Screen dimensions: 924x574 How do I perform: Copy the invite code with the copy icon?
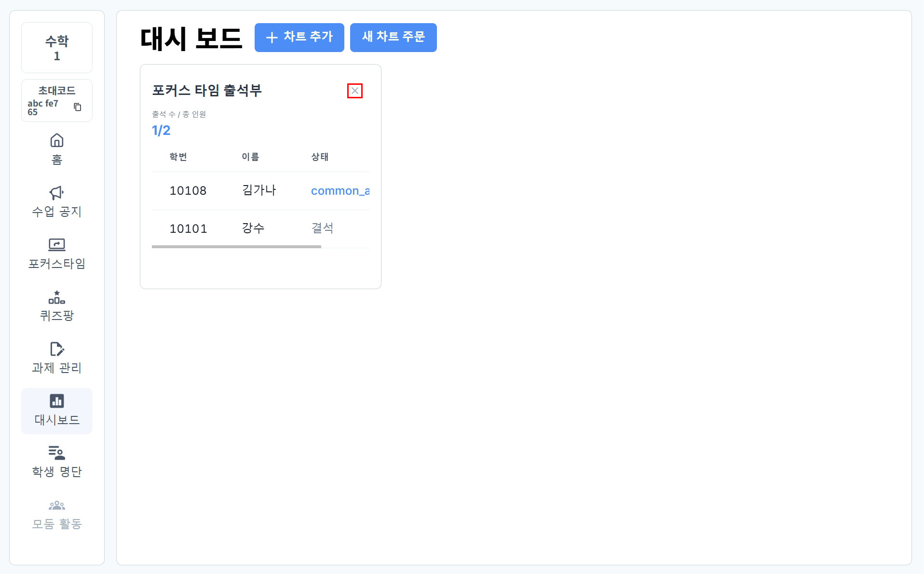pos(77,107)
